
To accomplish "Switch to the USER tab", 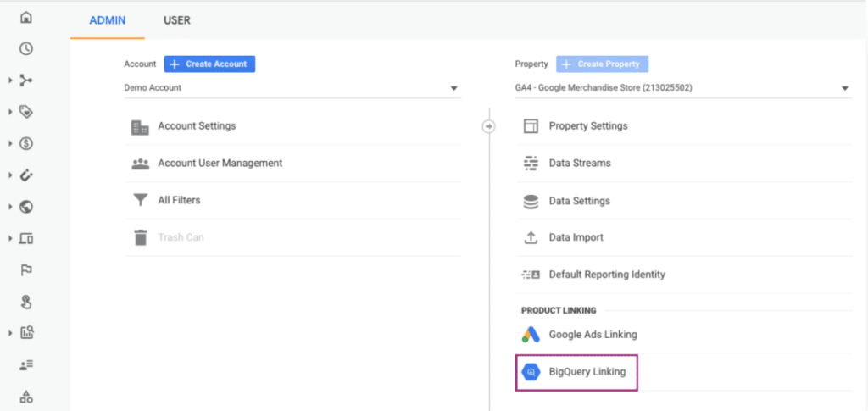I will click(176, 20).
